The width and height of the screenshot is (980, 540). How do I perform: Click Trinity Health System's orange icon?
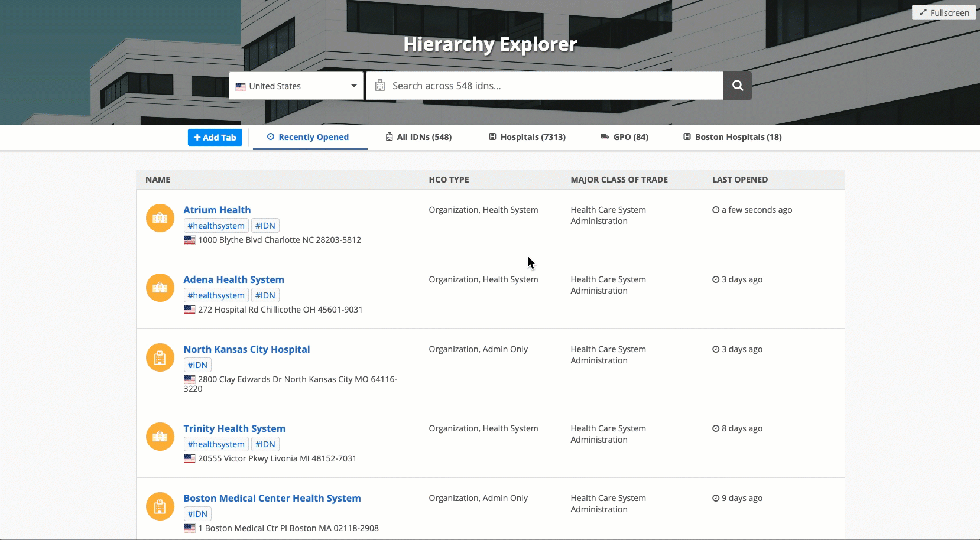click(x=160, y=437)
